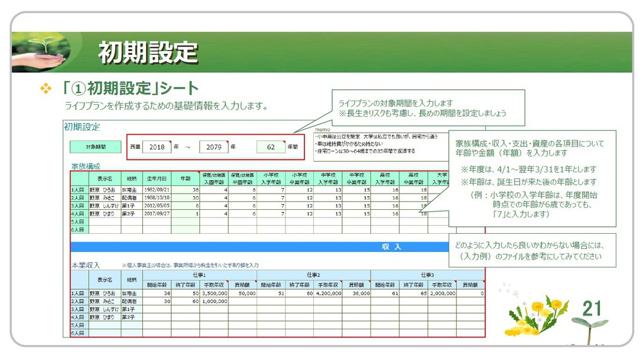
Task: Select the start year field showing 2018
Action: 157,147
